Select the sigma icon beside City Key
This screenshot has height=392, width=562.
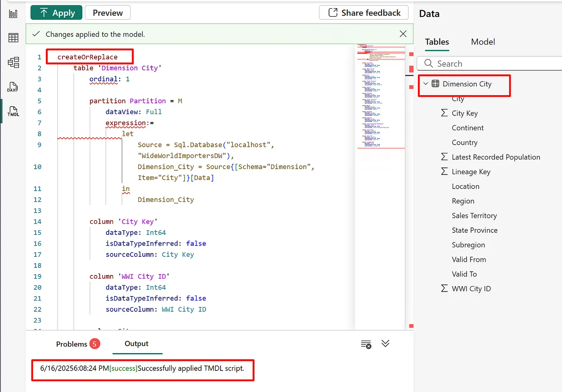coord(444,113)
